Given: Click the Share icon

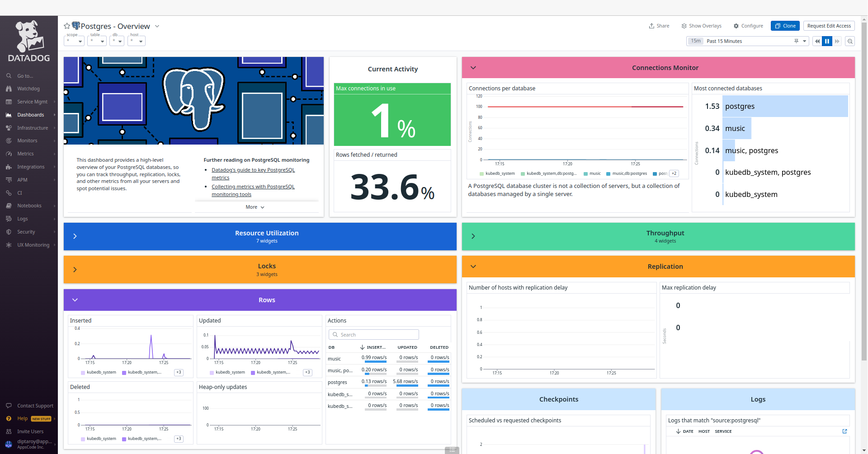Looking at the screenshot, I should tap(651, 26).
